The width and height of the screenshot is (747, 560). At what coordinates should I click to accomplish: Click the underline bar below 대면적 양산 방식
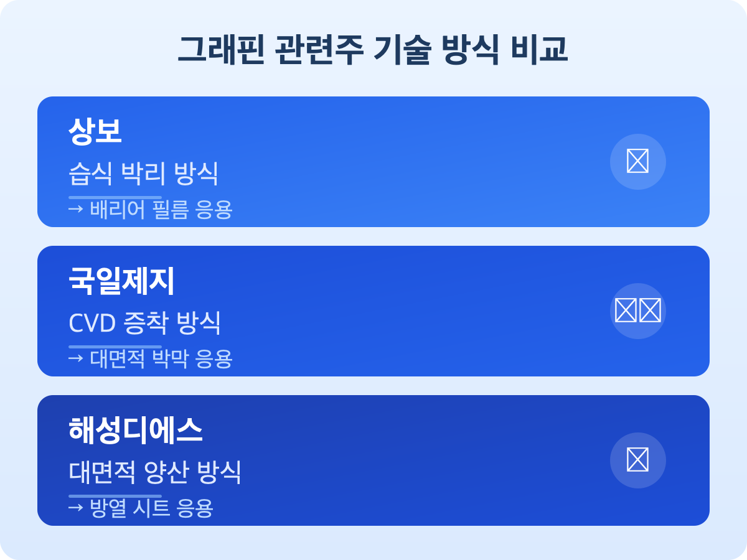pyautogui.click(x=115, y=495)
